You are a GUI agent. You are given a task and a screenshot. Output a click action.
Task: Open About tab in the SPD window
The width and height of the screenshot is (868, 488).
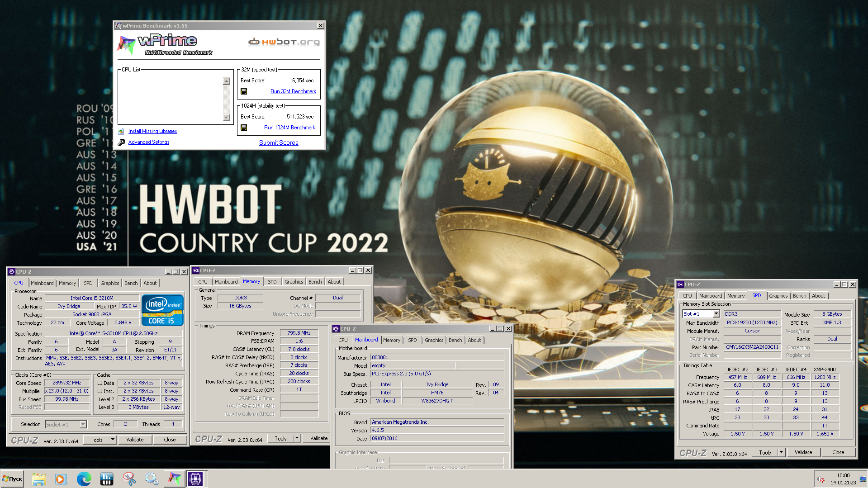click(819, 296)
